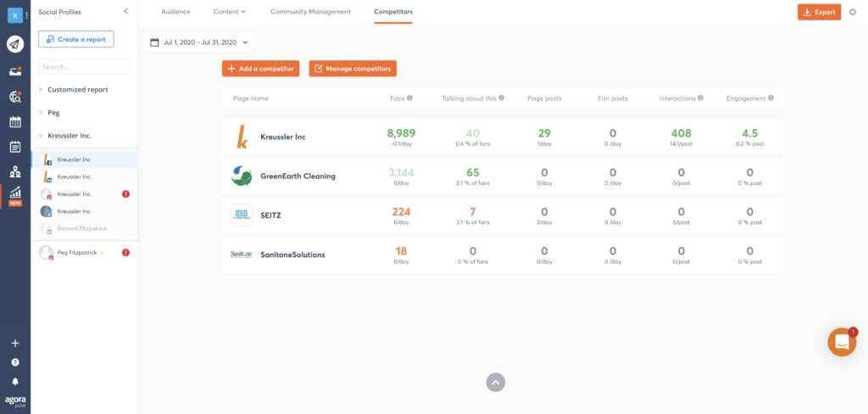The image size is (868, 414).
Task: Click the three-dot menu beside K avatar
Action: click(x=26, y=15)
